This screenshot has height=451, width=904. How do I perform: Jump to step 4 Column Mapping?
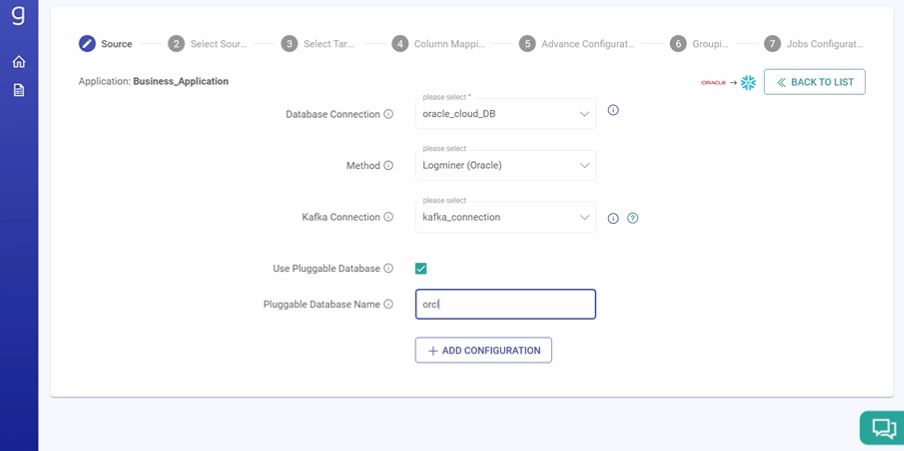[x=438, y=44]
